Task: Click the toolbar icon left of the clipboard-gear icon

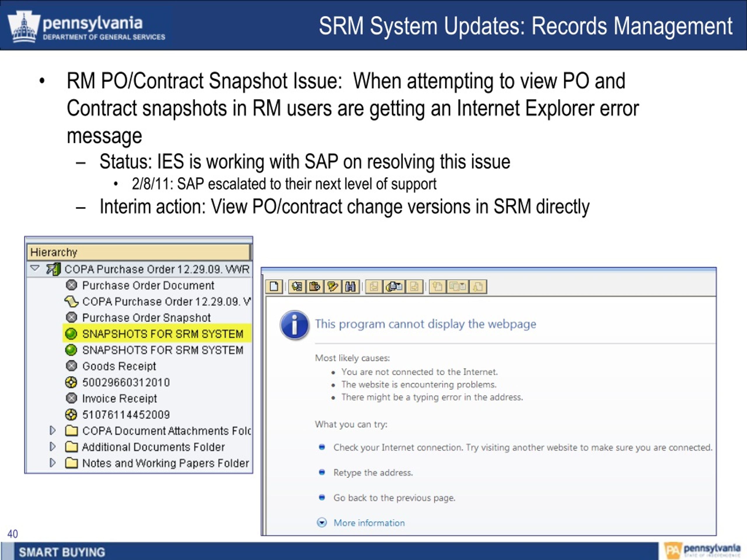Action: pyautogui.click(x=297, y=287)
